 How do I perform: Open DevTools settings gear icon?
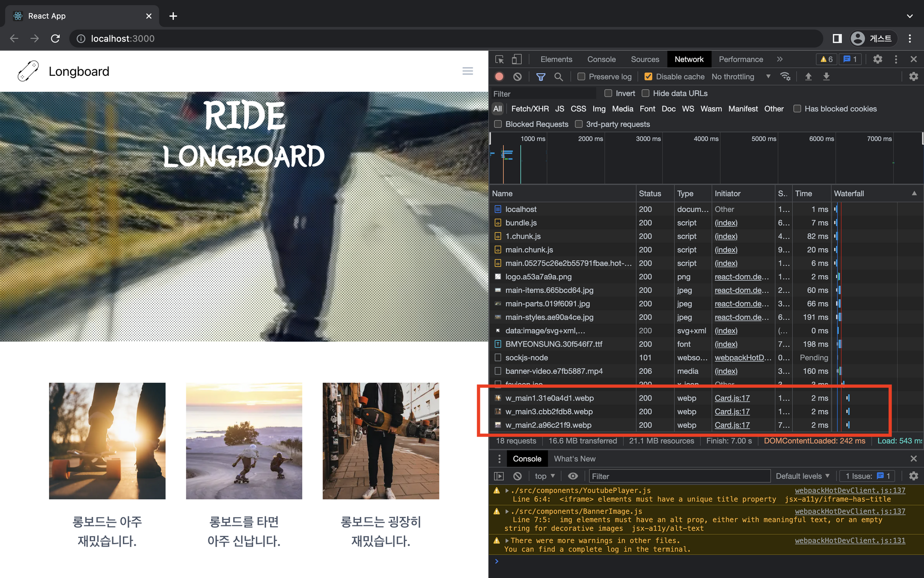(x=877, y=59)
